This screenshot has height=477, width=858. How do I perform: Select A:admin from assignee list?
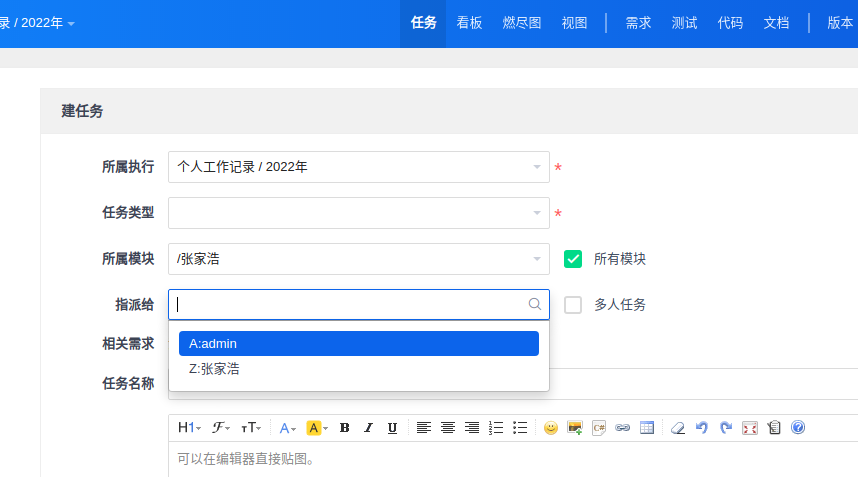click(358, 344)
